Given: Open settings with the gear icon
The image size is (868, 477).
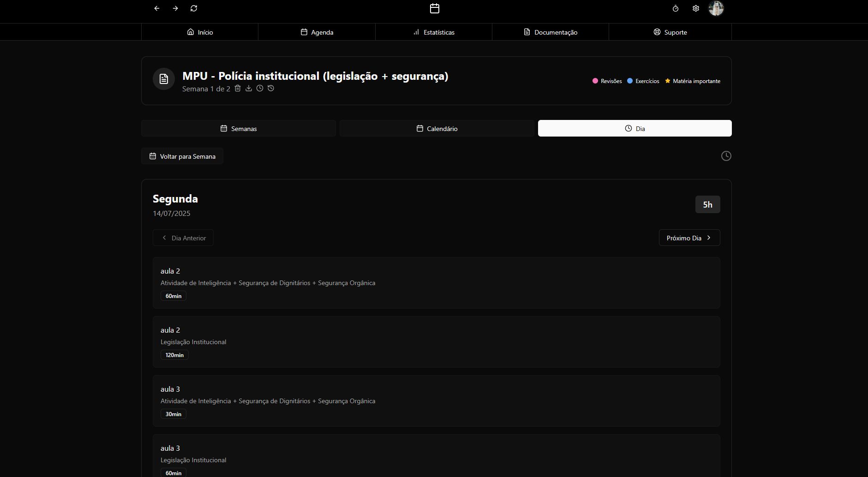Looking at the screenshot, I should [696, 8].
